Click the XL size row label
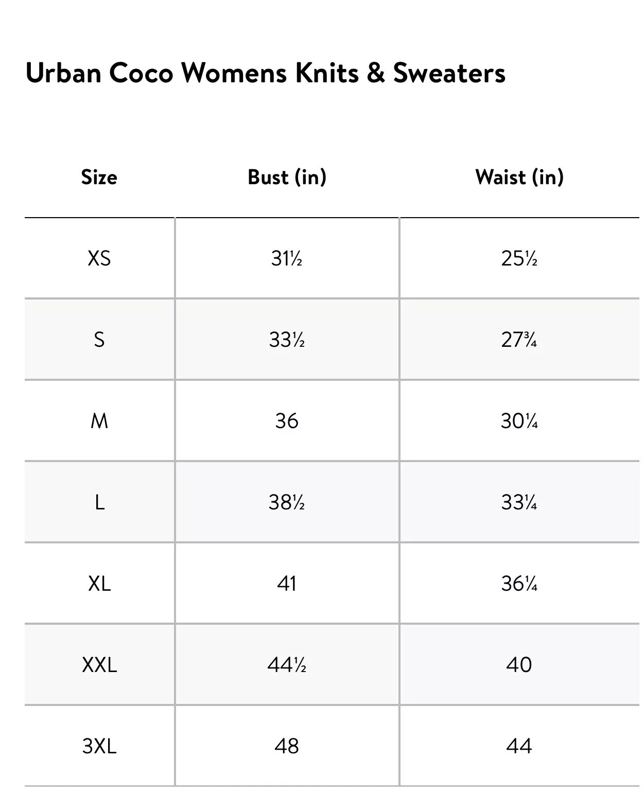 click(x=99, y=584)
